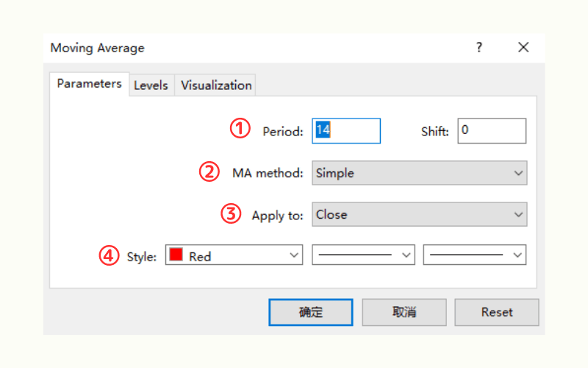Click the circled number 4 marker
This screenshot has width=588, height=368.
click(x=110, y=256)
